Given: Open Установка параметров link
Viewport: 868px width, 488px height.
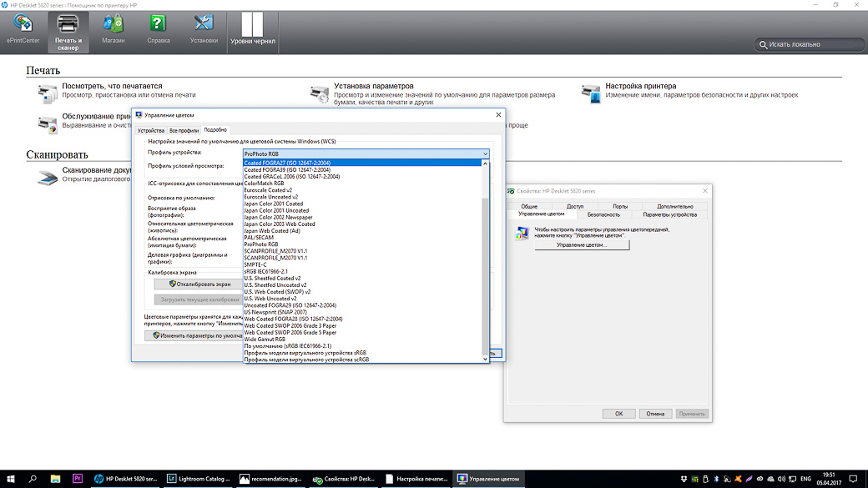Looking at the screenshot, I should click(374, 86).
